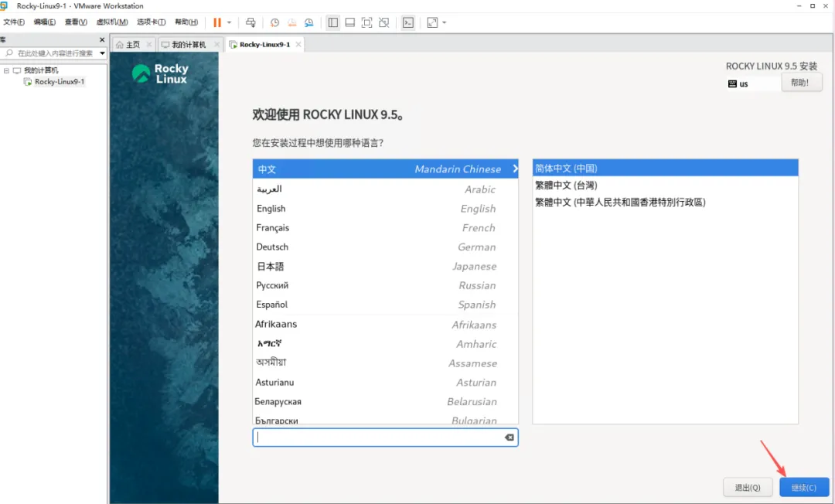835x504 pixels.
Task: Click the 退出(Q) button
Action: pos(748,487)
